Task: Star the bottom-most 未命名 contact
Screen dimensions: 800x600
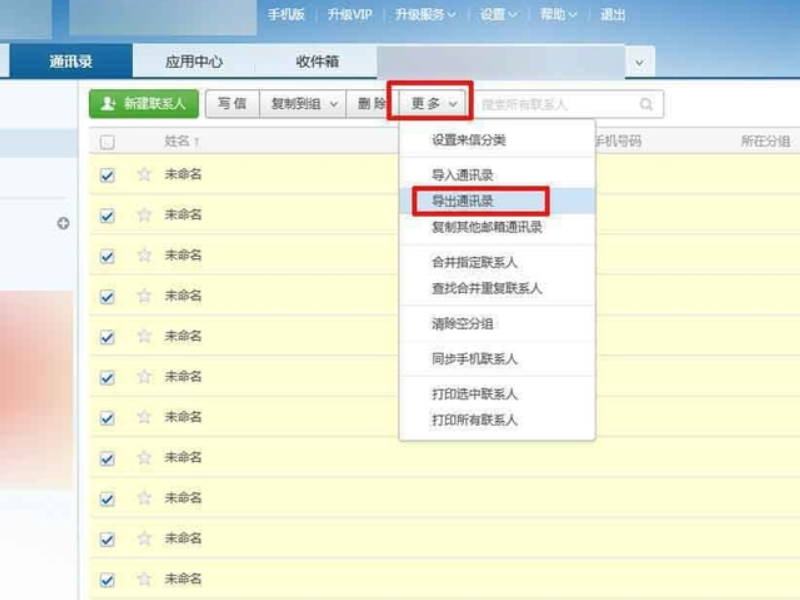Action: click(143, 577)
